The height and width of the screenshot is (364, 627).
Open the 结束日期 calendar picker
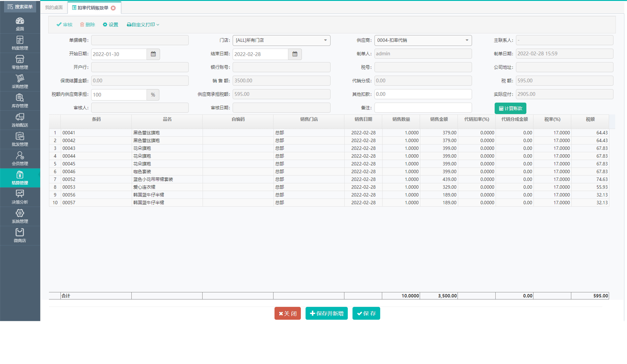point(295,54)
